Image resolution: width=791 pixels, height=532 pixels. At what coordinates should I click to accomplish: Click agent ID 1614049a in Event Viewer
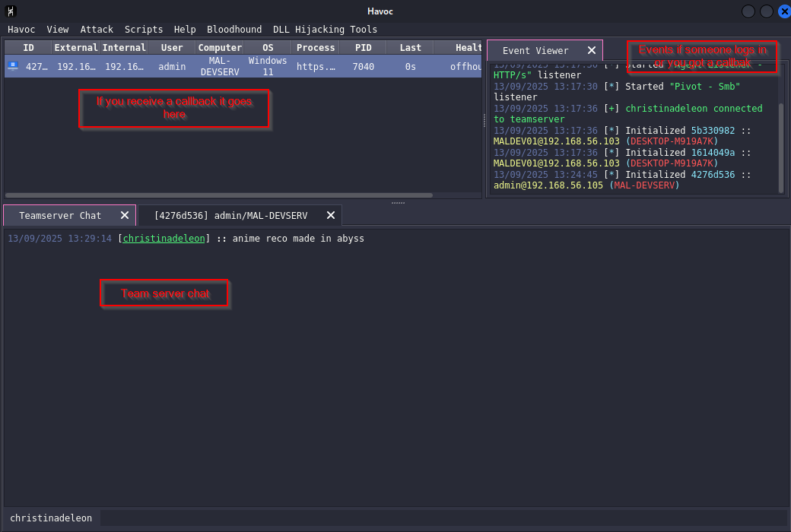pos(713,152)
